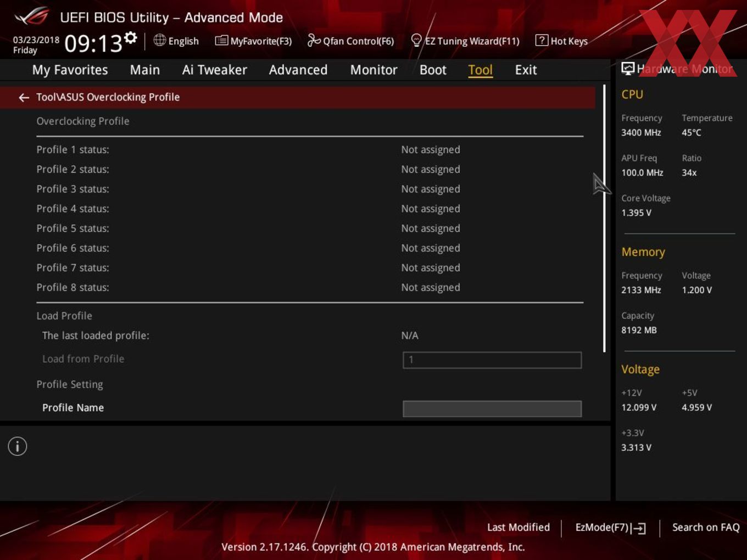
Task: Click the Hardware Monitor screen icon
Action: coord(628,69)
